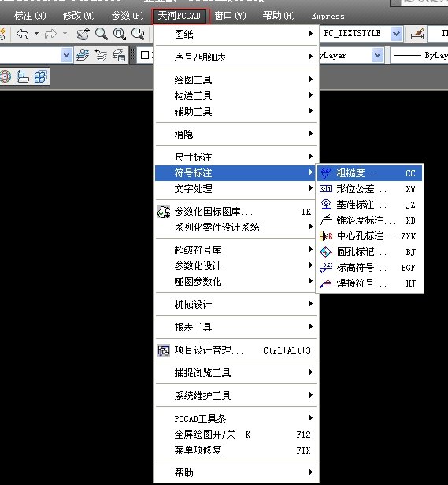Click the layer states manager icon
This screenshot has height=485, width=448.
click(x=119, y=55)
